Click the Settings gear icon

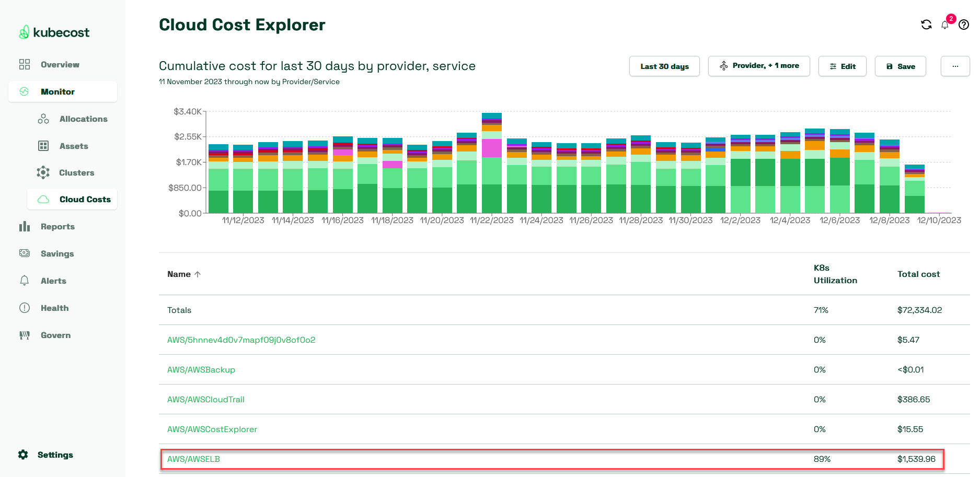click(23, 455)
